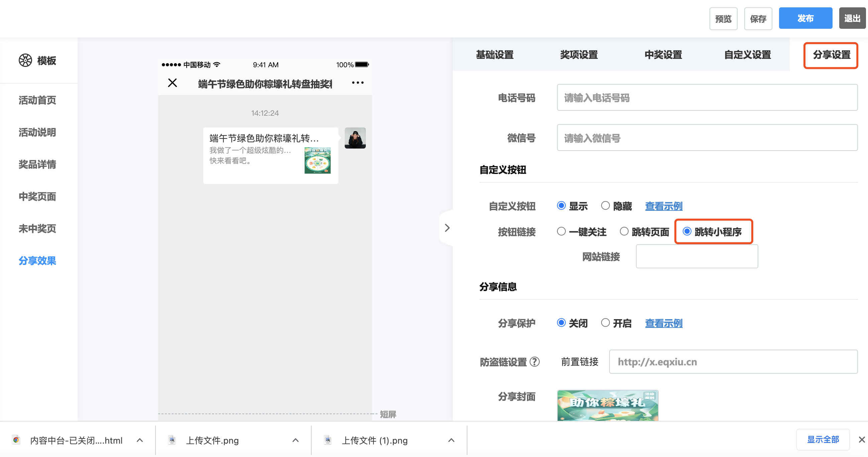Open 活动说明 in left sidebar
The image size is (868, 457).
[37, 132]
